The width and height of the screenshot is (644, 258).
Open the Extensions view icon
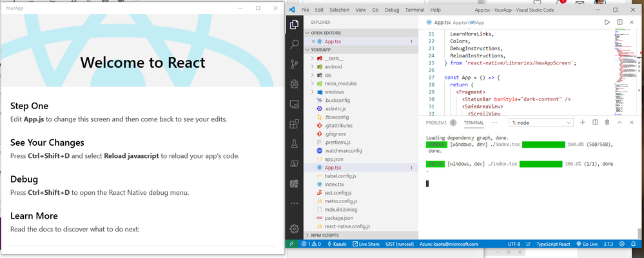pos(294,124)
